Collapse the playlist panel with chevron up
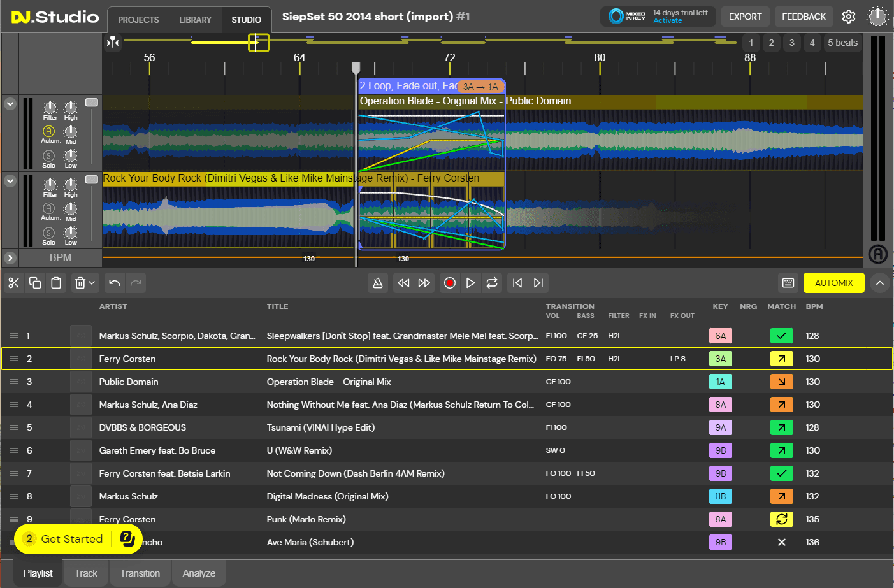The height and width of the screenshot is (588, 894). pos(880,283)
